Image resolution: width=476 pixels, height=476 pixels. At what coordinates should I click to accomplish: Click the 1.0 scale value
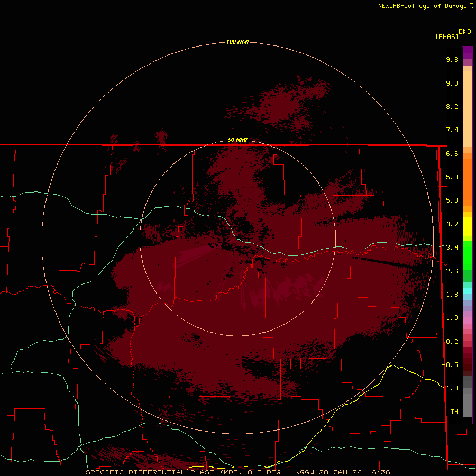coord(452,318)
